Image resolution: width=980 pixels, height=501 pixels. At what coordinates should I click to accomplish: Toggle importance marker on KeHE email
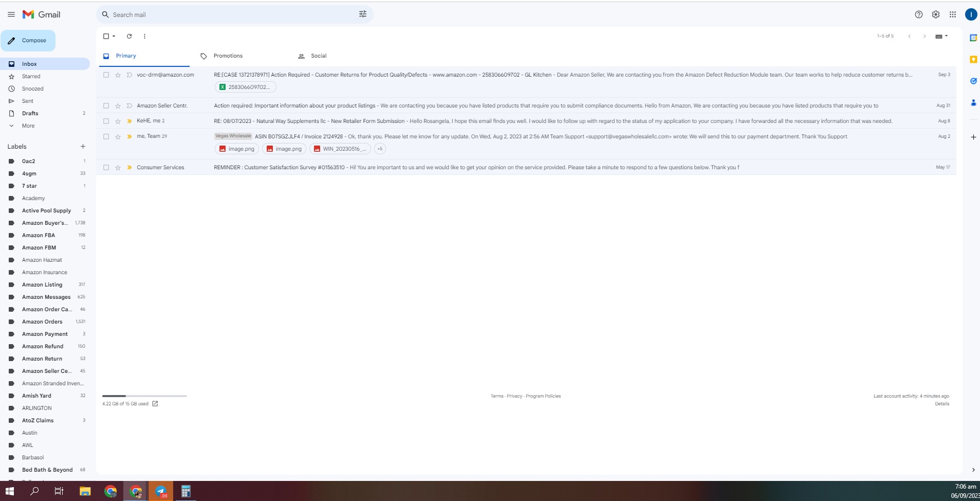(130, 121)
